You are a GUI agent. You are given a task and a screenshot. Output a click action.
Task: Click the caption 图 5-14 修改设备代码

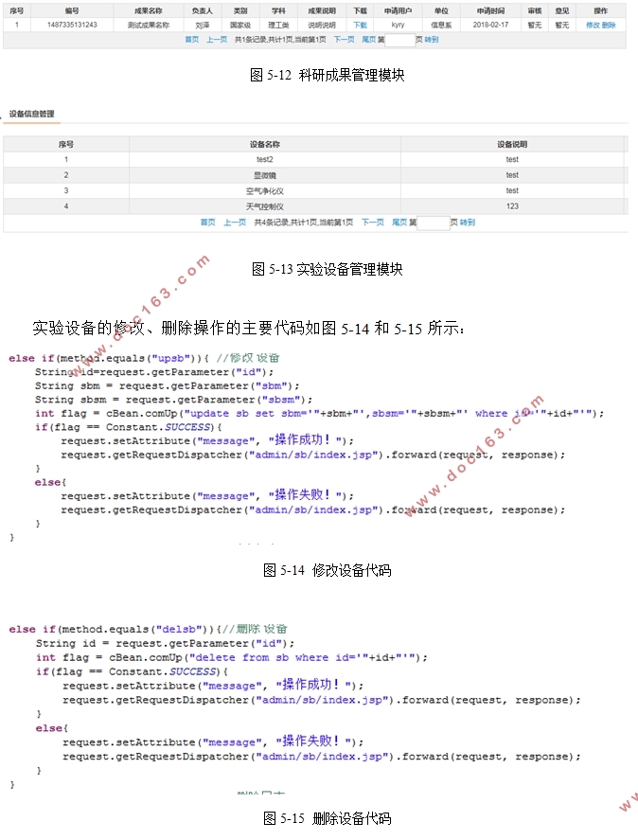point(327,570)
